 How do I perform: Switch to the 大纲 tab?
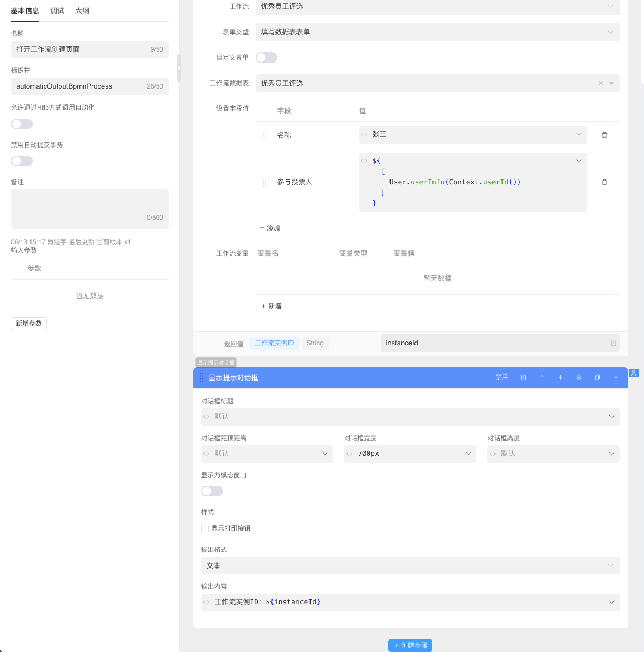point(82,11)
